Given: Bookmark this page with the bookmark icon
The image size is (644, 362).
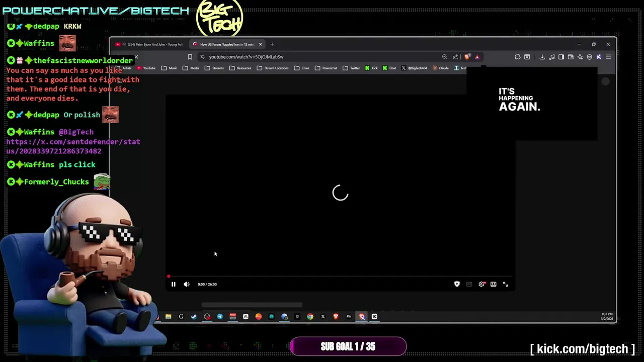Looking at the screenshot, I should 190,57.
